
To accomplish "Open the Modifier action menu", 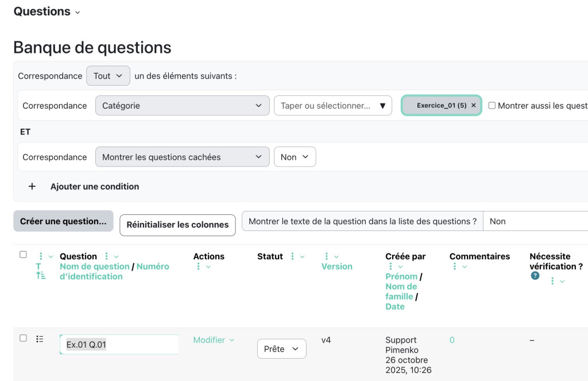I will tap(213, 340).
